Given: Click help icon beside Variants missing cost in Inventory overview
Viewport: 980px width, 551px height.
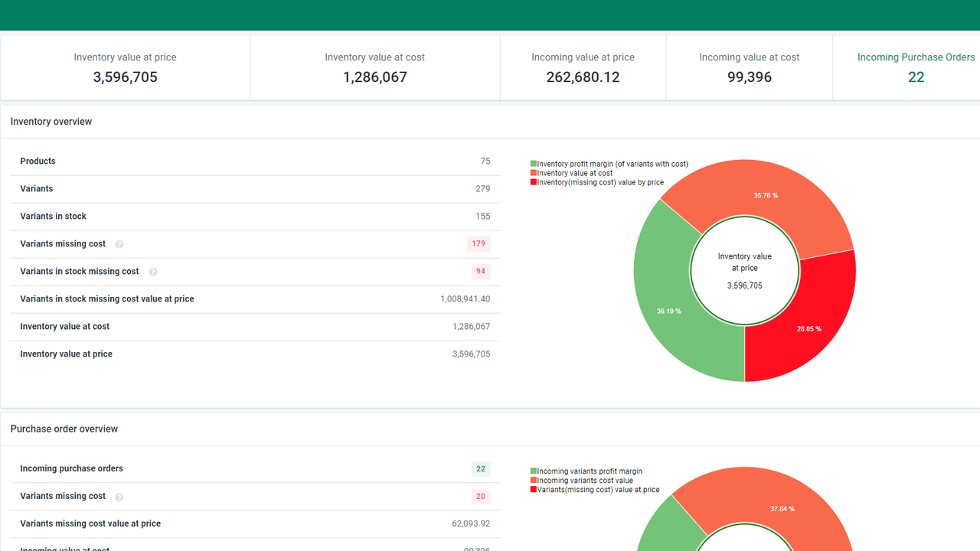Looking at the screenshot, I should coord(119,244).
